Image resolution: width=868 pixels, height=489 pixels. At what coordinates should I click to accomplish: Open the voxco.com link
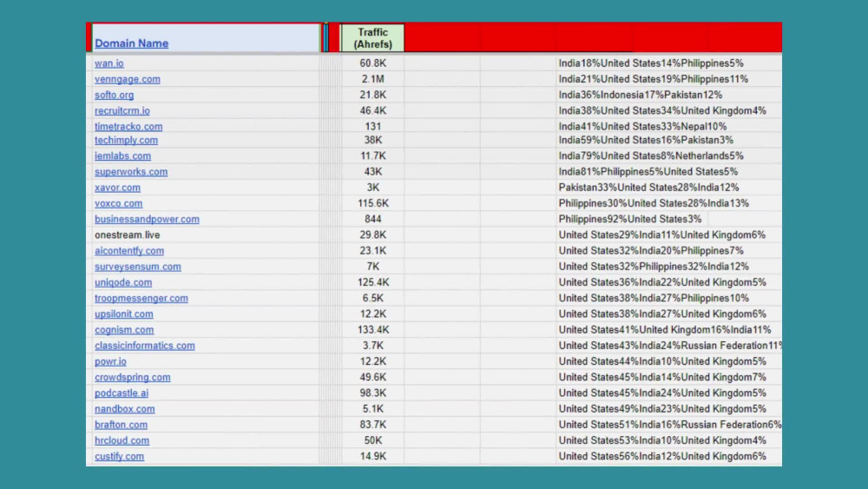point(118,203)
